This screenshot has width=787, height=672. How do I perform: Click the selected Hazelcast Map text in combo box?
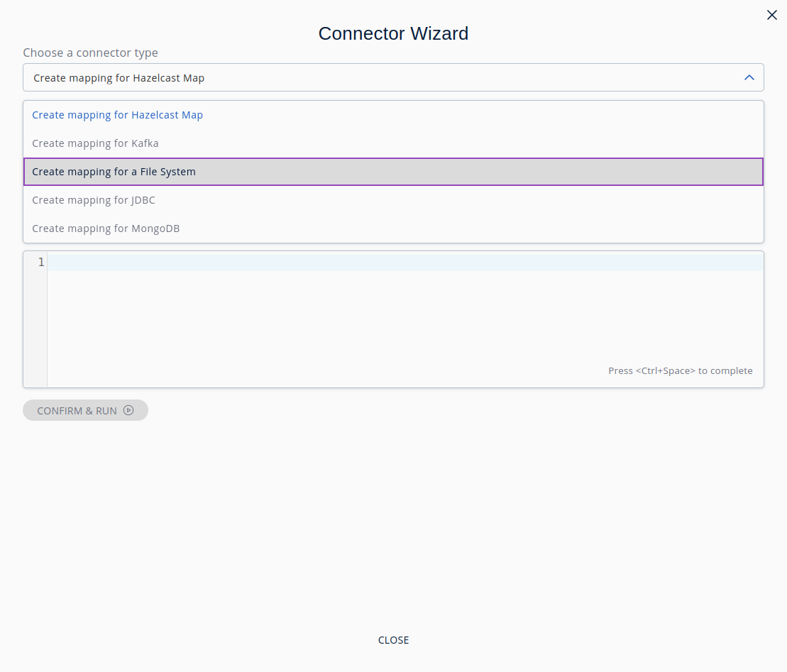(x=119, y=78)
